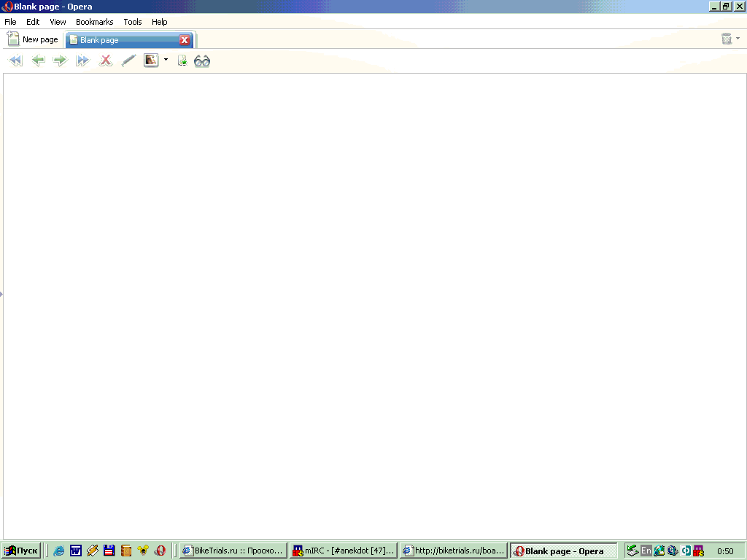Screen dimensions: 747x560
Task: Open the Tools menu
Action: click(133, 22)
